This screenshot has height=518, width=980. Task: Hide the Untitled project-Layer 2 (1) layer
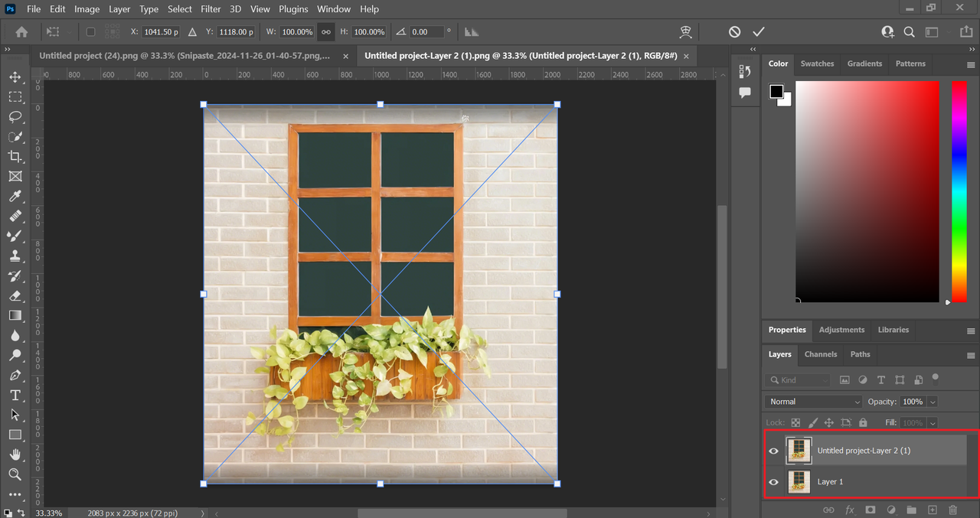[x=773, y=451]
